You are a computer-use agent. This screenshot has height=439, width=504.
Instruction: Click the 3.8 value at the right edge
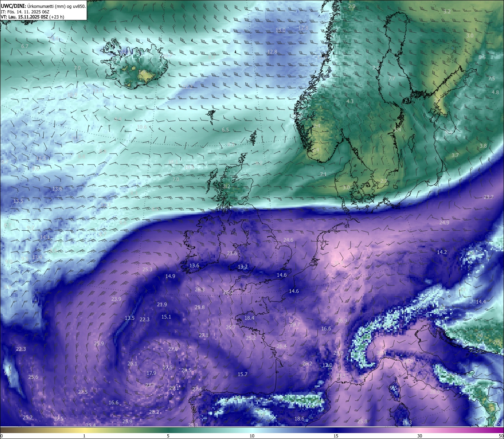coord(483,146)
